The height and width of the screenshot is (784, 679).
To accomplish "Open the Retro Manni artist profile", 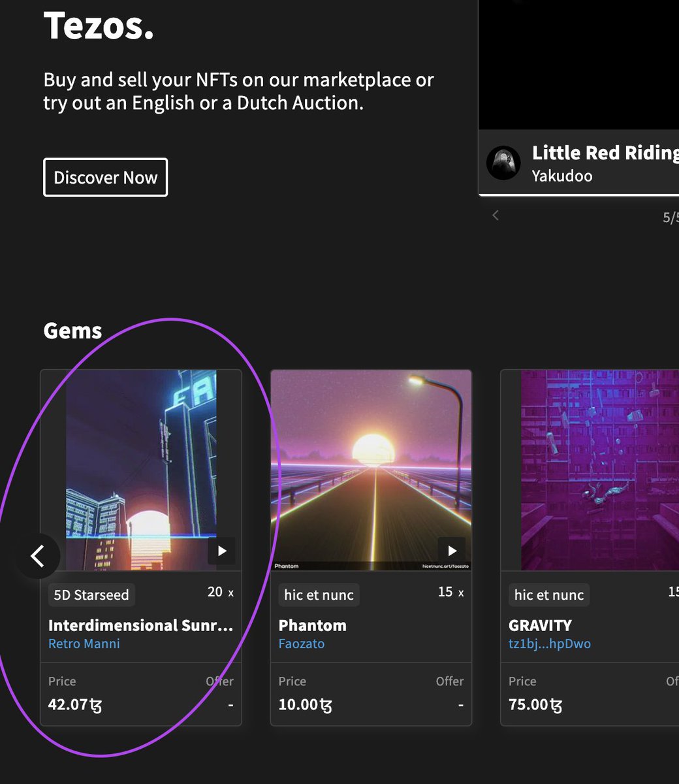I will coord(84,644).
